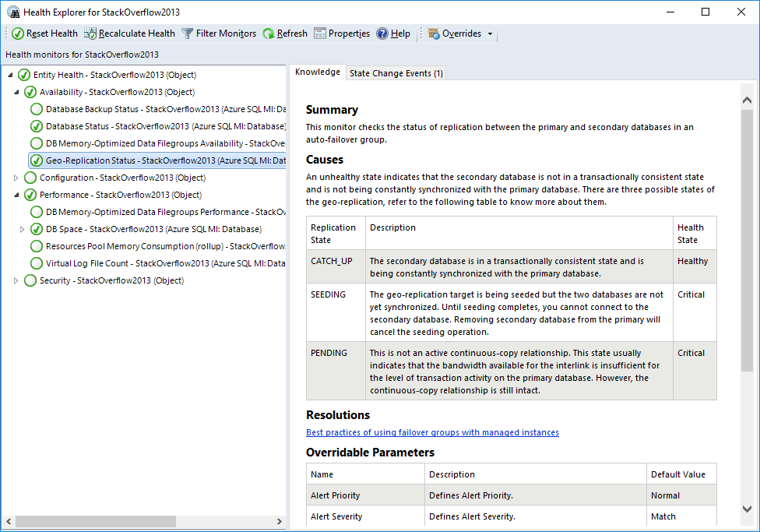Viewport: 760px width, 532px height.
Task: Select the Virtual Log File Count row
Action: [x=157, y=263]
